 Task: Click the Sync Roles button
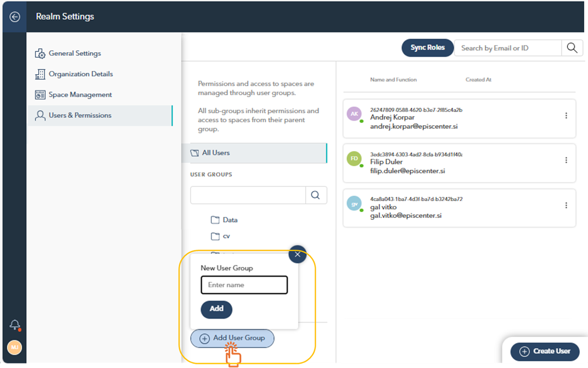click(x=428, y=48)
